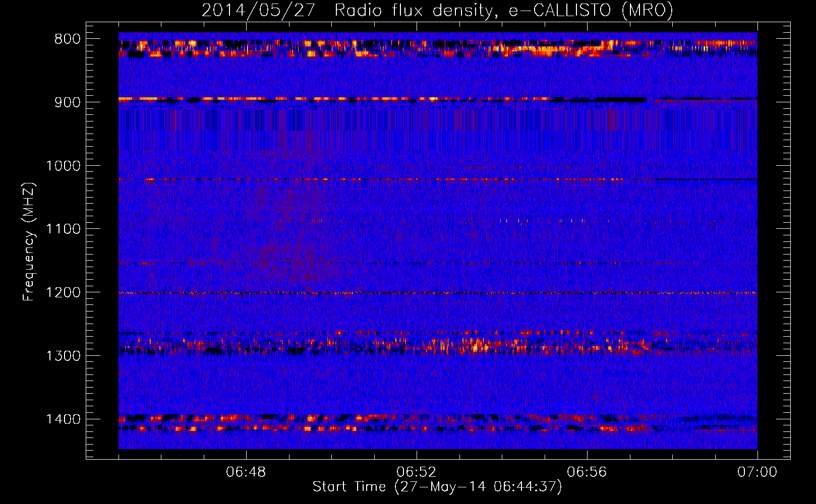The image size is (816, 504).
Task: Click the 800 frequency tick label
Action: coord(68,39)
